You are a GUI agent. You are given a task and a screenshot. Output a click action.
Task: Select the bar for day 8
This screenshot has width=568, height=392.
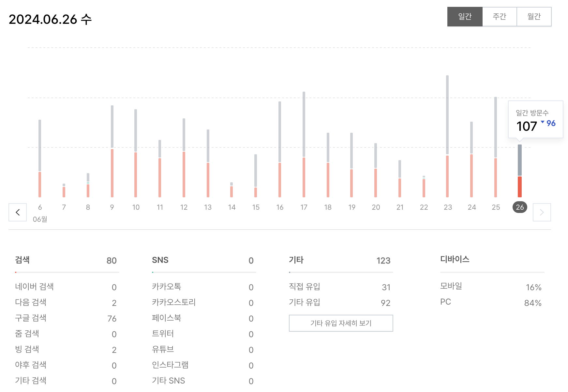[88, 185]
